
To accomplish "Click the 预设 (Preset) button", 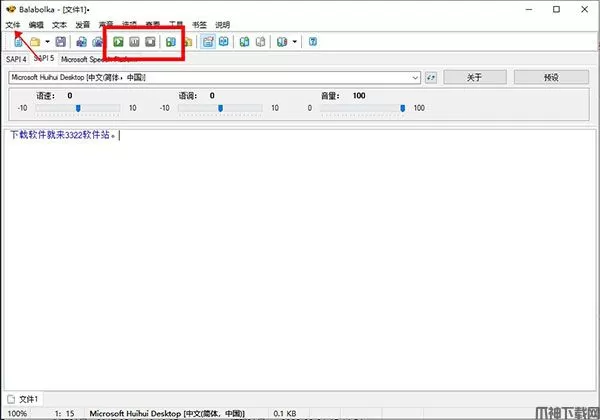I will 551,77.
